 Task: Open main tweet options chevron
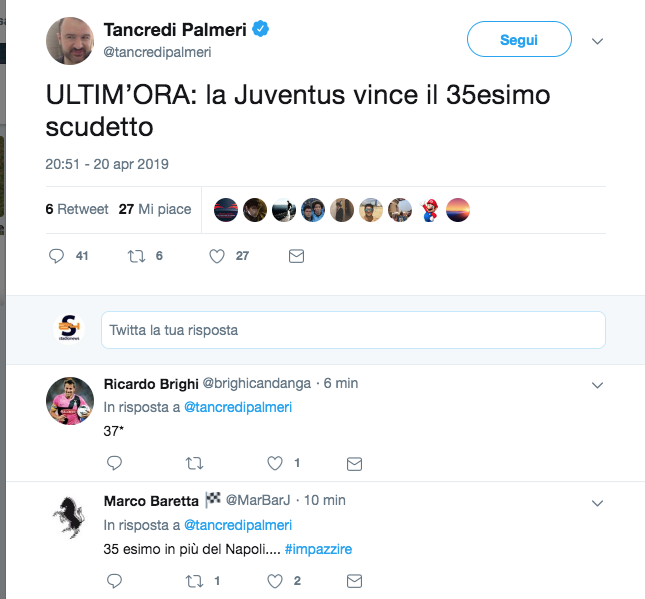click(x=598, y=41)
